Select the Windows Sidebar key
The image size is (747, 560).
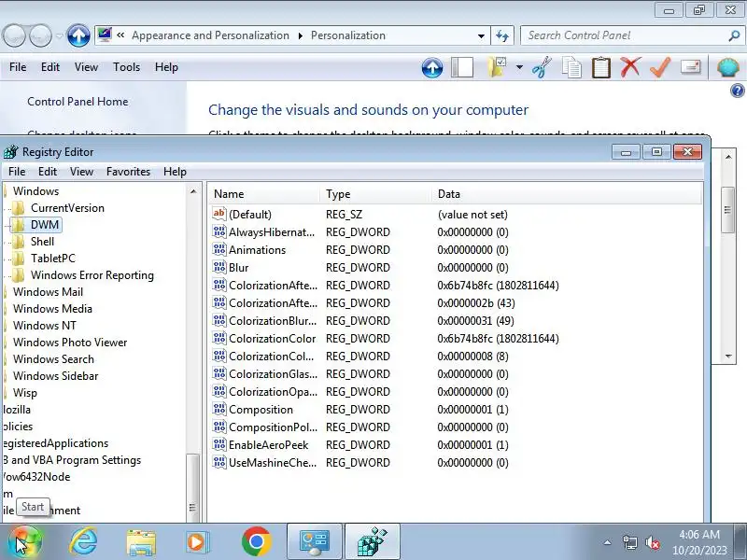pos(56,376)
